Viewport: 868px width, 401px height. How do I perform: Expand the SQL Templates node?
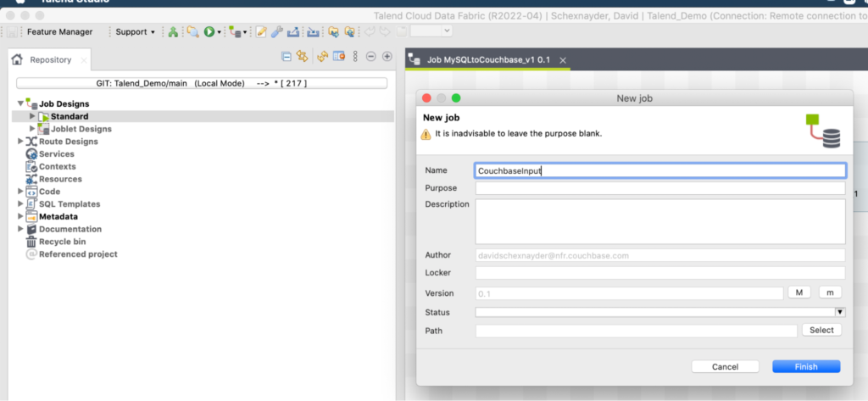[x=20, y=203]
